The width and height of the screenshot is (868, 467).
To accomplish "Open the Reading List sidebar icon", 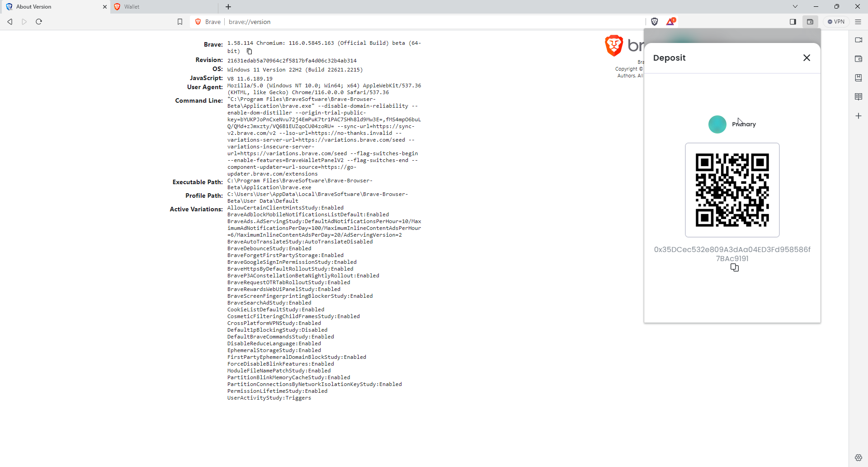I will pos(859,96).
